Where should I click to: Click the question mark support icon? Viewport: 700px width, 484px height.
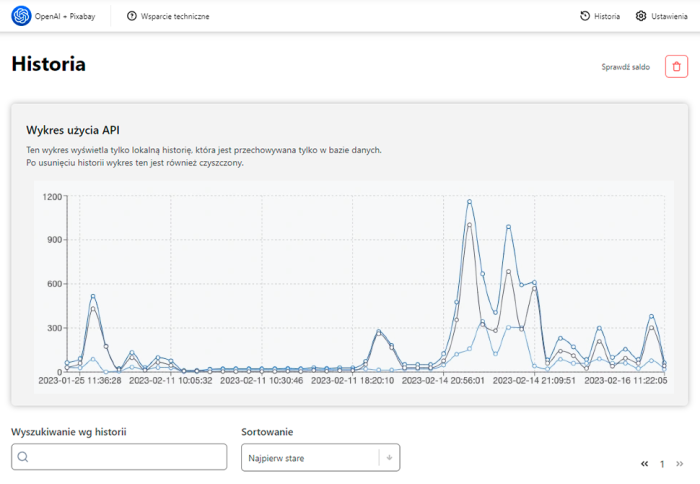(x=132, y=16)
